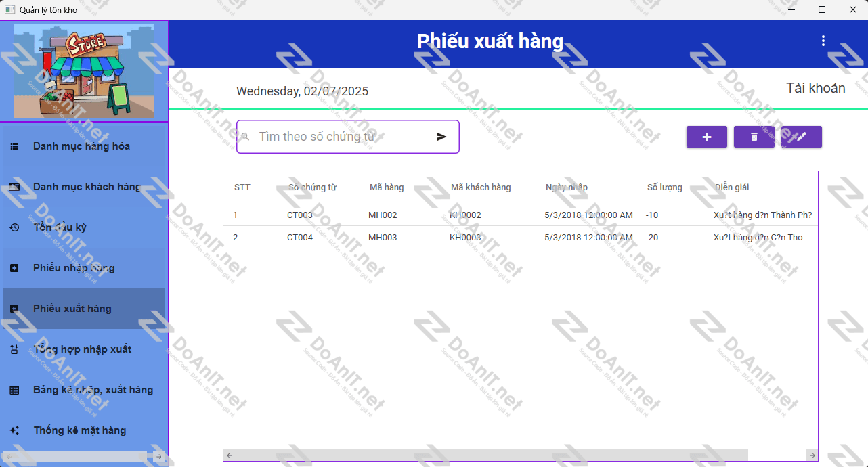868x467 pixels.
Task: Click the KH0002 cell
Action: [465, 215]
